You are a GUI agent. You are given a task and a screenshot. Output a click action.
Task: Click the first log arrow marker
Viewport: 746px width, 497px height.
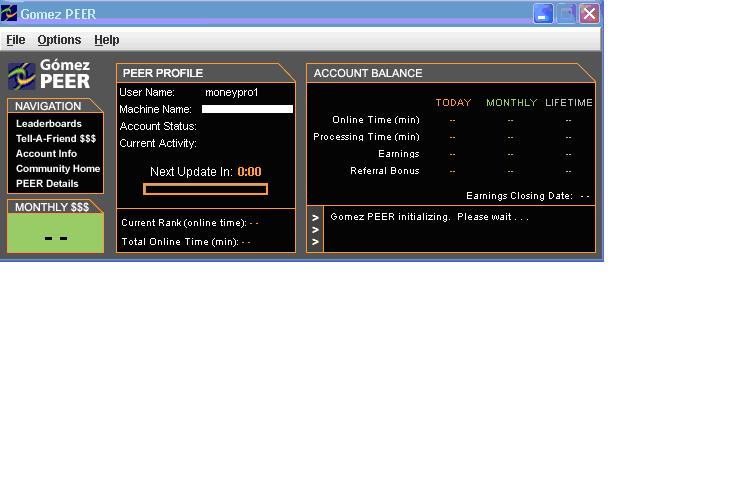pyautogui.click(x=315, y=218)
